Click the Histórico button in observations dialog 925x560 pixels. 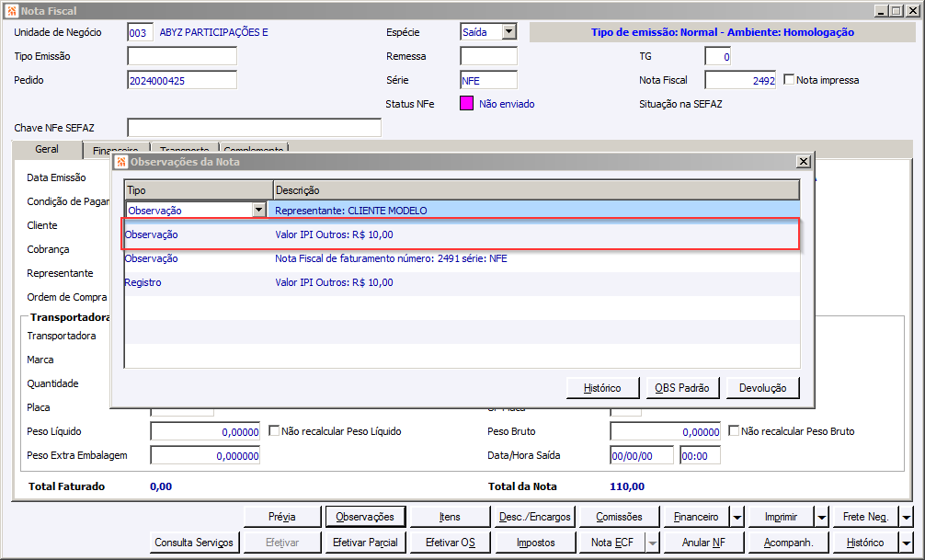[602, 388]
